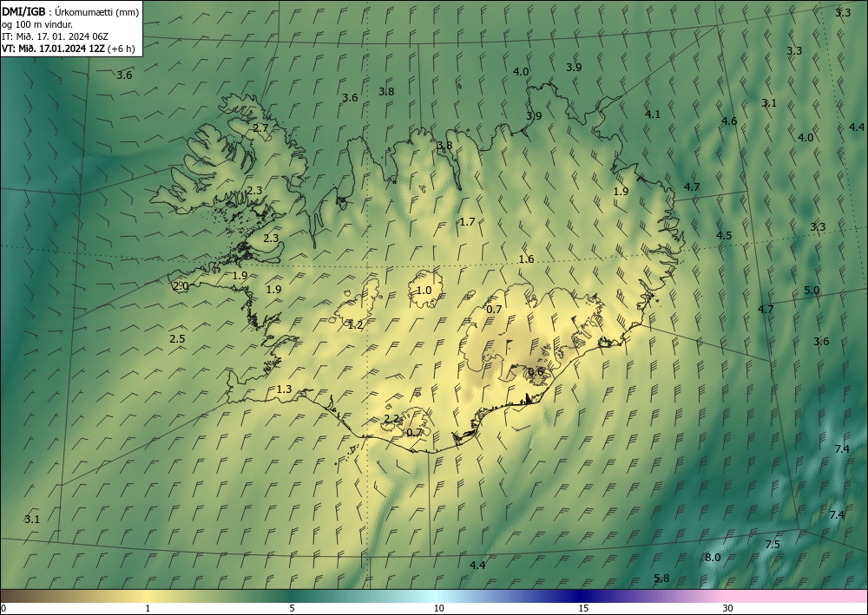Select the 8.0 maximum value
Image resolution: width=868 pixels, height=615 pixels.
coord(713,558)
